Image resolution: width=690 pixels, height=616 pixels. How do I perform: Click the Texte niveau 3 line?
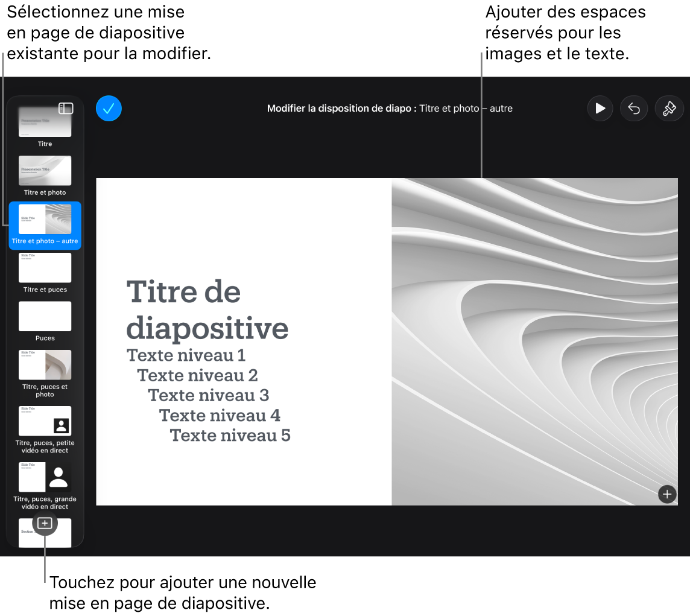coord(209,395)
